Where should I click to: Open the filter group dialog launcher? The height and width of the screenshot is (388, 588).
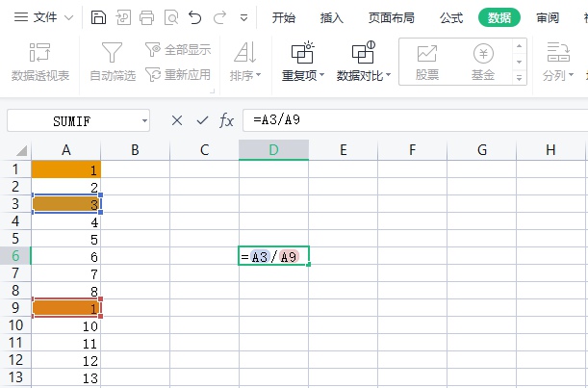click(x=213, y=91)
